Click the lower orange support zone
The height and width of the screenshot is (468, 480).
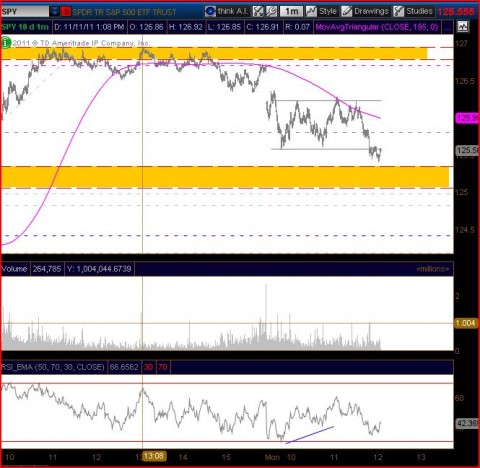[225, 177]
